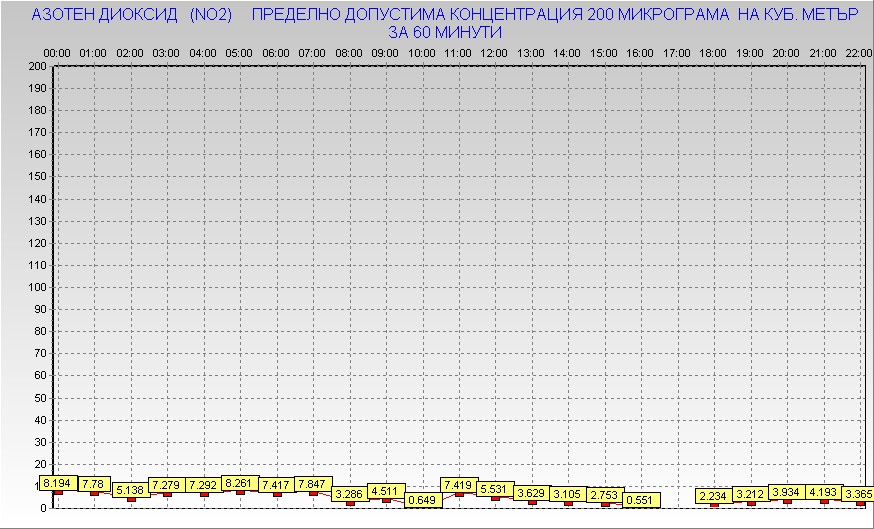
Task: Click the 8.194 data label
Action: pos(57,483)
